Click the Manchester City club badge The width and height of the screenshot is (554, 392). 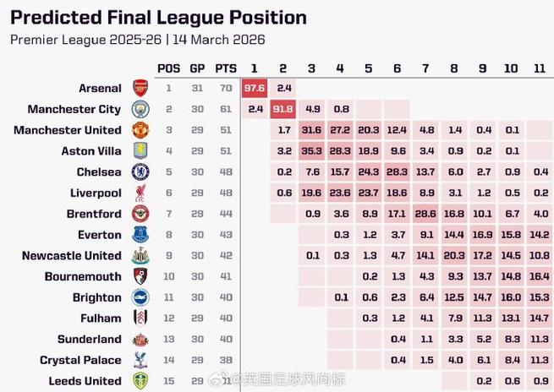coord(140,109)
